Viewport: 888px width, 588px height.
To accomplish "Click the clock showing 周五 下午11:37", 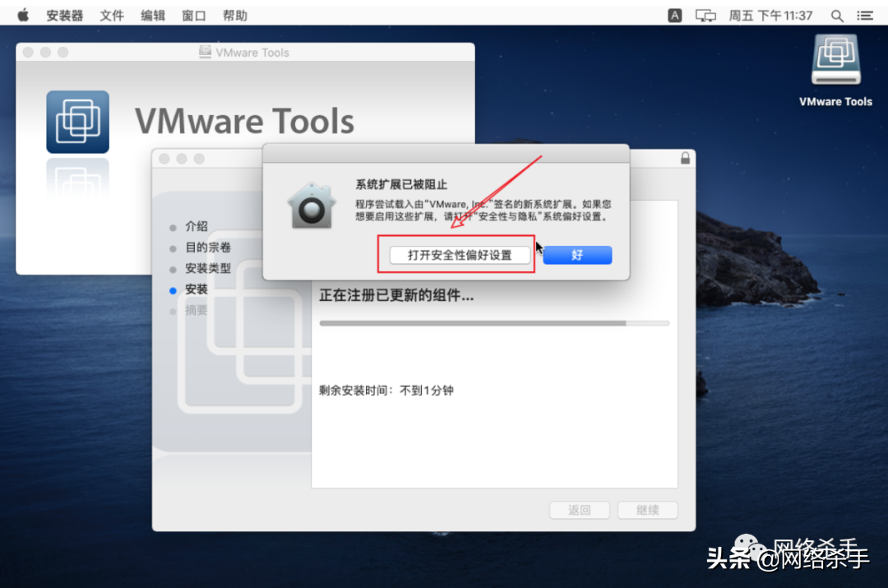I will click(770, 16).
